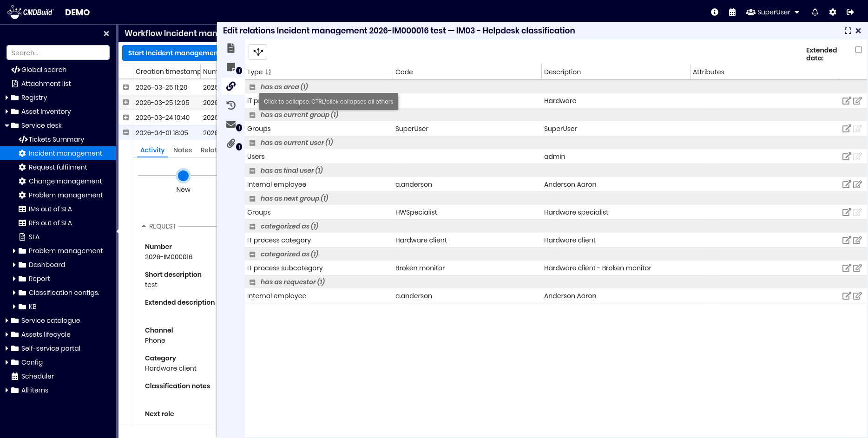
Task: Open the relation graph button
Action: pyautogui.click(x=258, y=52)
